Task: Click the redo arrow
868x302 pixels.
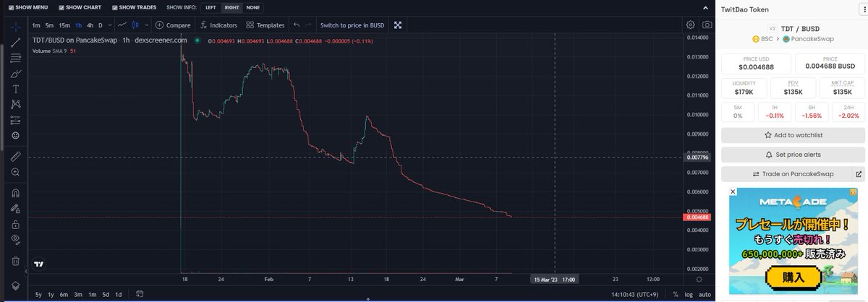Action: 310,25
